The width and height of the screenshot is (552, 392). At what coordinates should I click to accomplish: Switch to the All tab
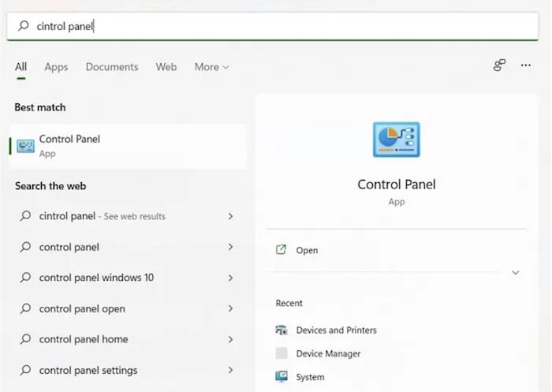click(x=21, y=67)
